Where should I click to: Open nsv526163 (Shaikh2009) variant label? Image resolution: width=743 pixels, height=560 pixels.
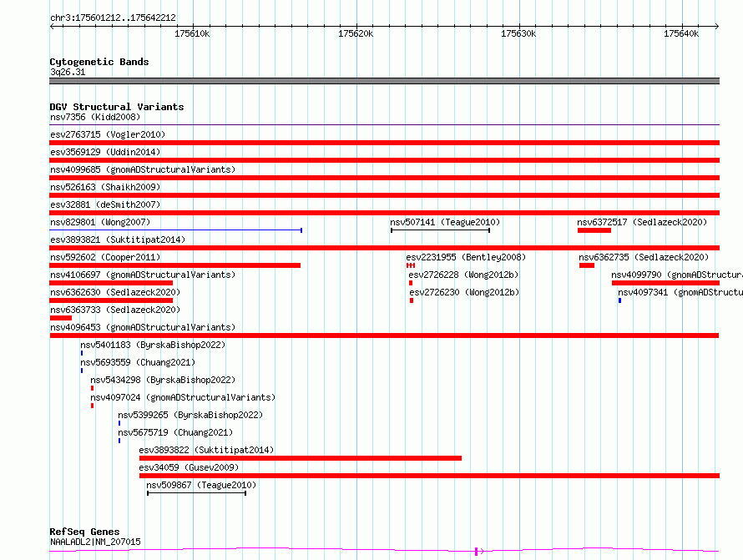105,187
